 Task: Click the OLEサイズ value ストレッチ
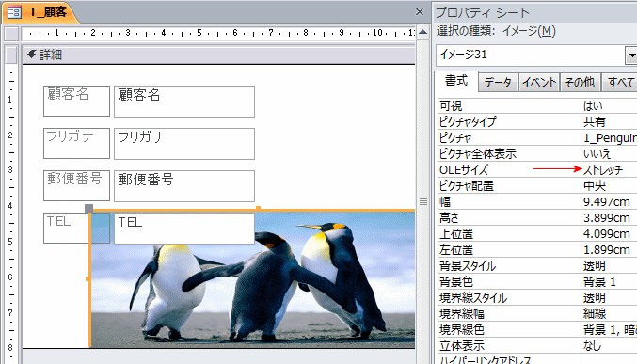coord(609,170)
